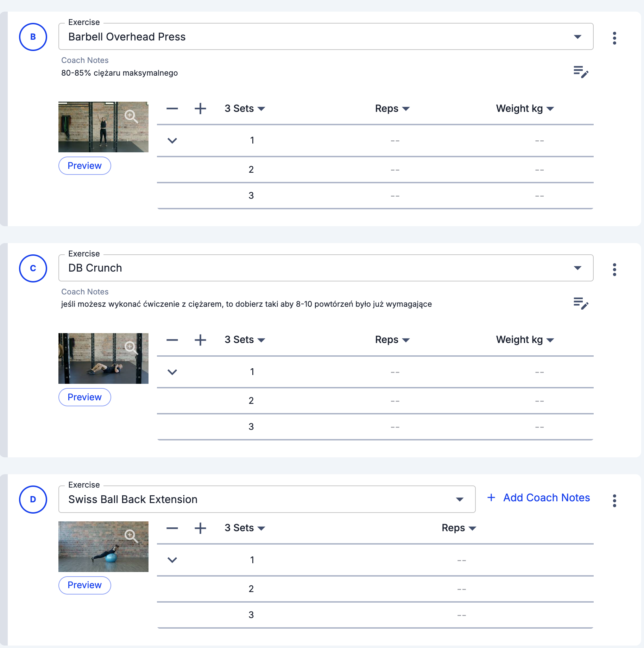Image resolution: width=644 pixels, height=648 pixels.
Task: Open the Swiss Ball Back Extension exercise dropdown
Action: (x=459, y=500)
